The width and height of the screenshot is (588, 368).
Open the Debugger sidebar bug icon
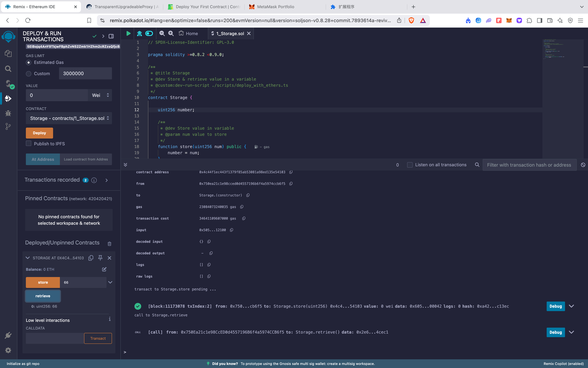(x=8, y=113)
